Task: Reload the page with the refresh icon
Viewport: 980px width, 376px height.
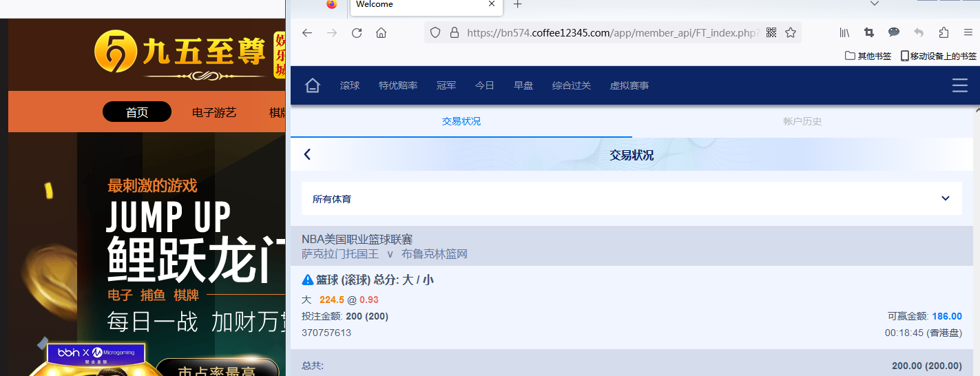Action: [357, 32]
